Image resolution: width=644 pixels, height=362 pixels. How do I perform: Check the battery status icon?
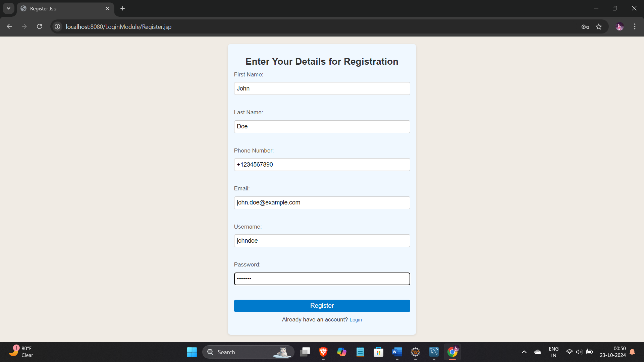[589, 352]
